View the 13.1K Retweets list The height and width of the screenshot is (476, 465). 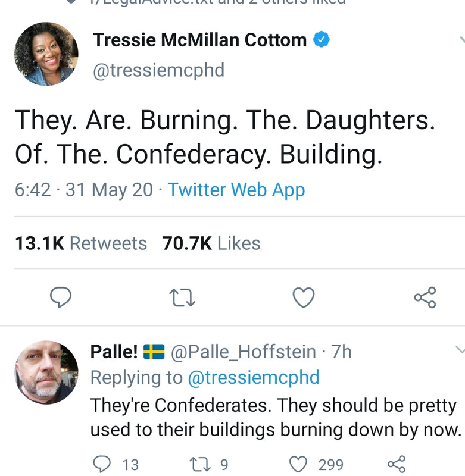point(81,243)
